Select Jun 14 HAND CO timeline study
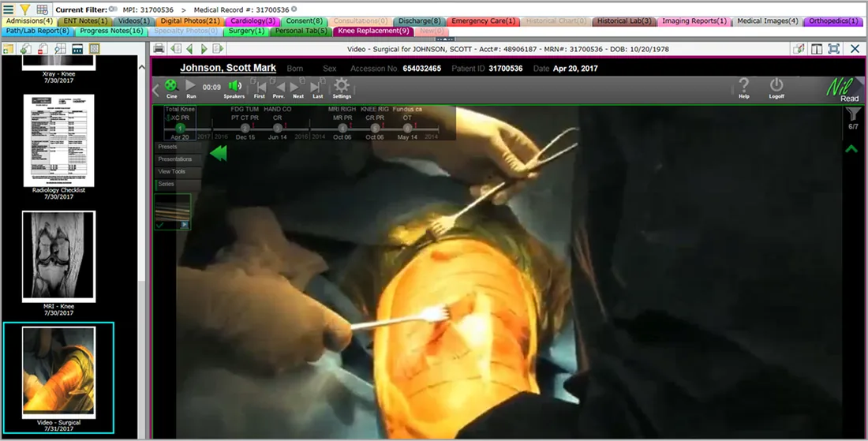The image size is (868, 441). point(277,123)
